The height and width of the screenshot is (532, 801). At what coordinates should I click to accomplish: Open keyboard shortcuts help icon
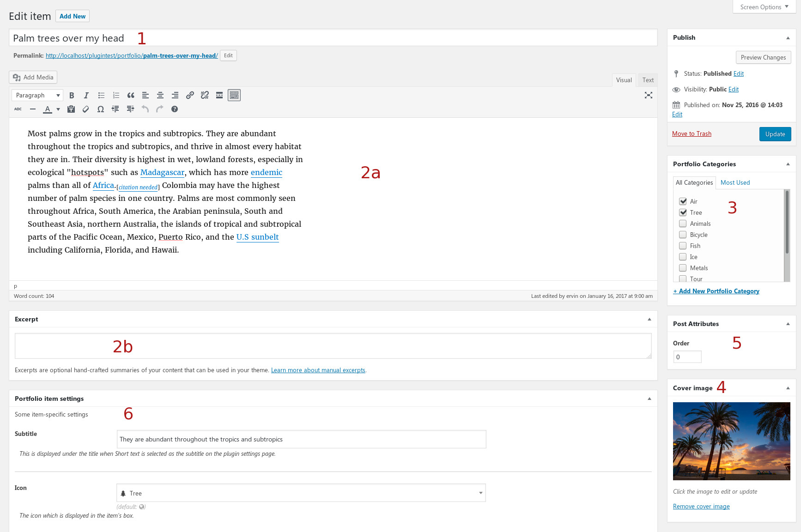click(175, 109)
